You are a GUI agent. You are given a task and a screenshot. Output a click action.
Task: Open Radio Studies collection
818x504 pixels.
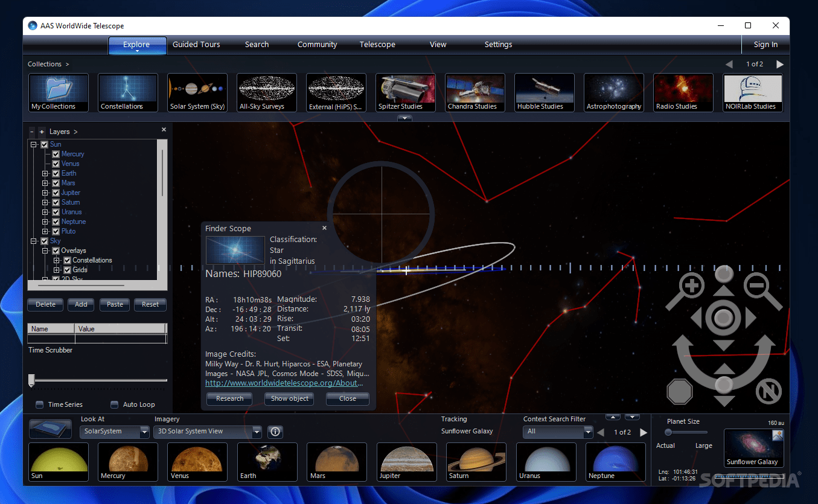683,93
